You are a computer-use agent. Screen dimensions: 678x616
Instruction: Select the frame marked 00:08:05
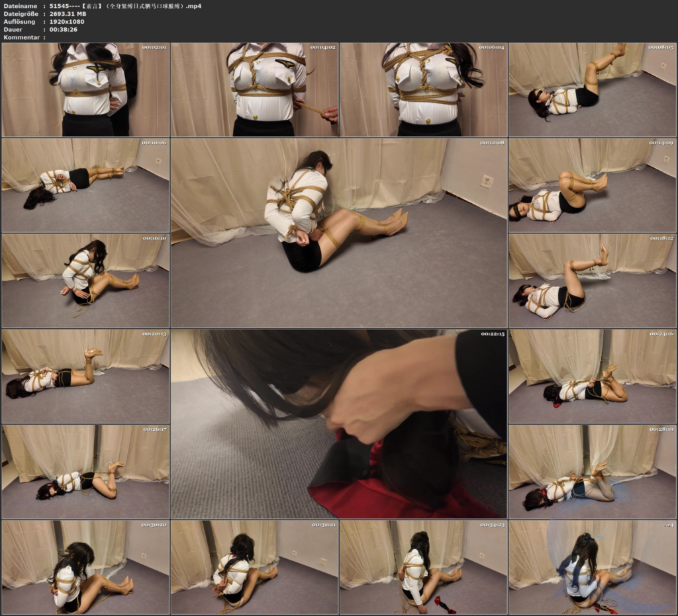(593, 89)
